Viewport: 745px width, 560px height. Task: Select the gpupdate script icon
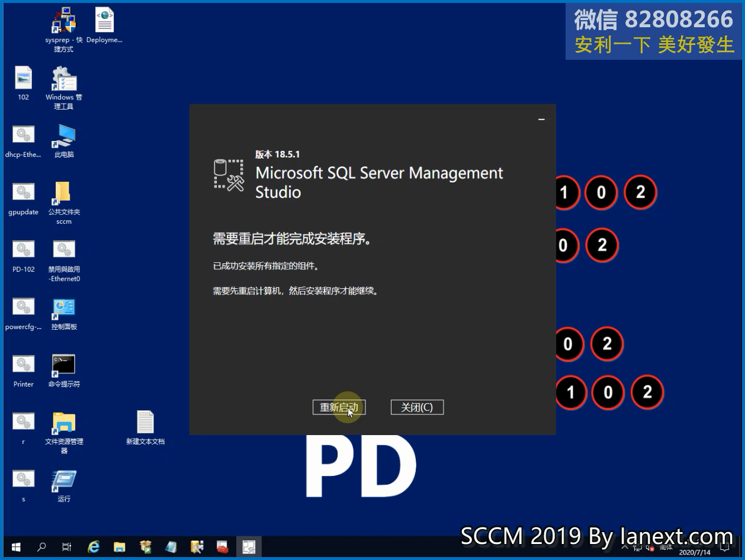[x=24, y=198]
